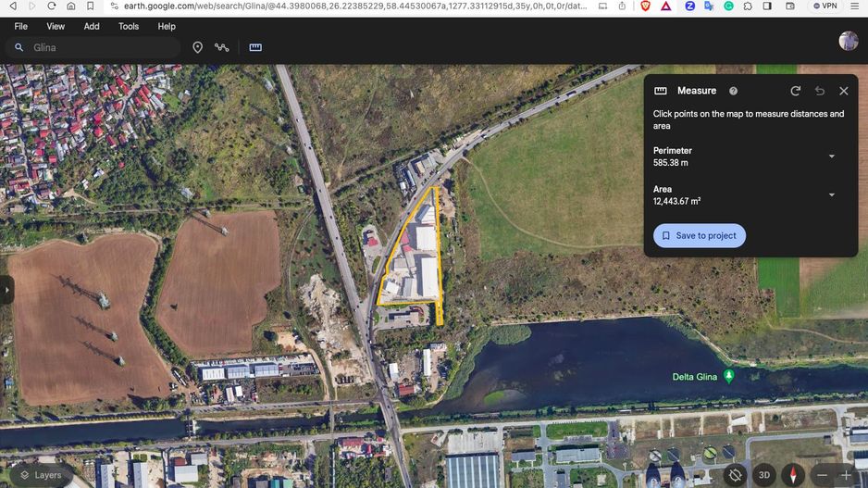Open the View menu

click(x=56, y=27)
